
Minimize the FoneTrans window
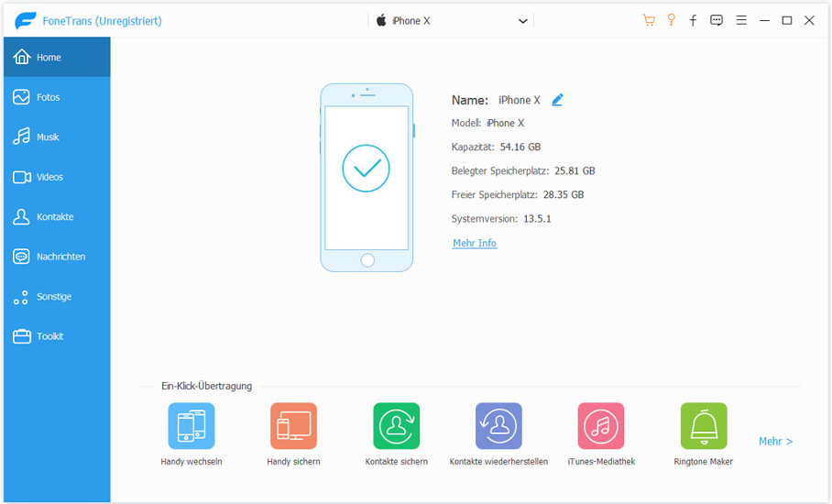[764, 20]
